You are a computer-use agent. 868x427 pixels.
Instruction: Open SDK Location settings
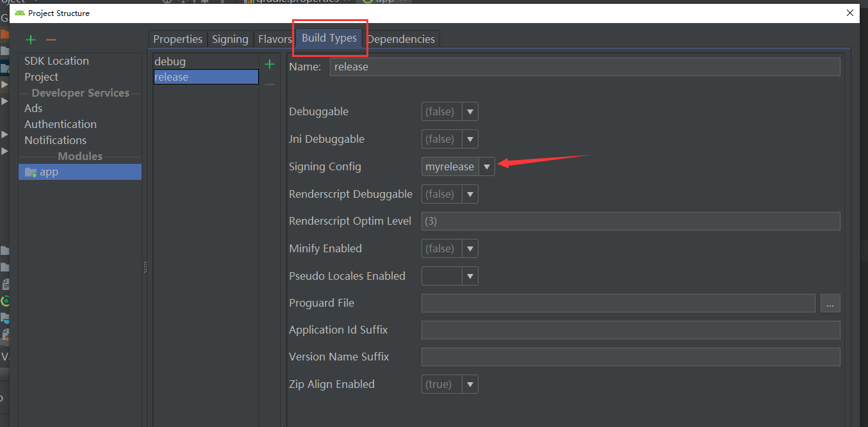(x=57, y=61)
